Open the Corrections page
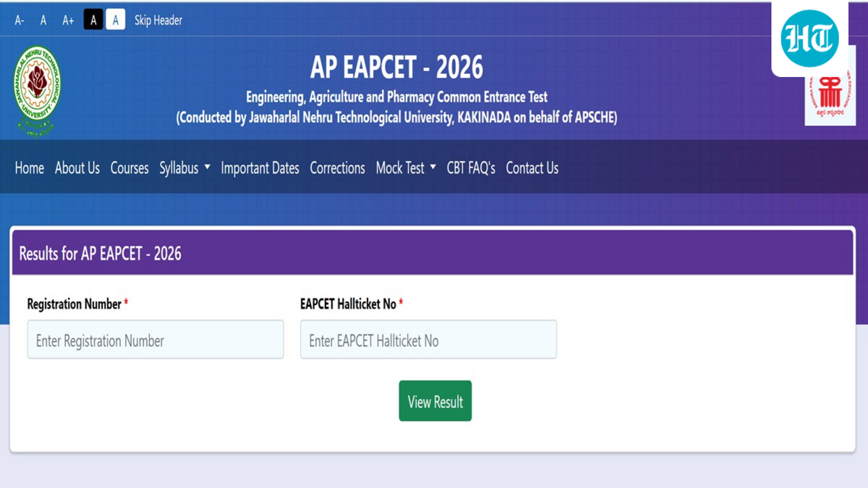Viewport: 868px width, 488px height. tap(337, 168)
